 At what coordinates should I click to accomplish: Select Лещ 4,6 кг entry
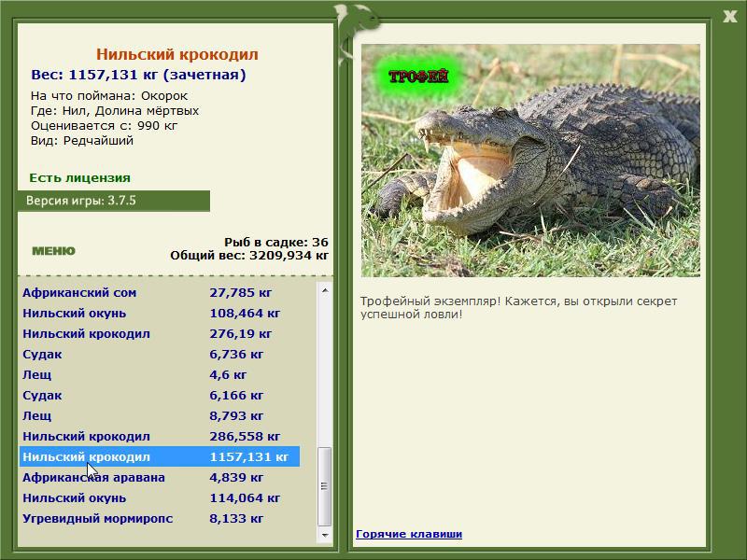tap(160, 374)
